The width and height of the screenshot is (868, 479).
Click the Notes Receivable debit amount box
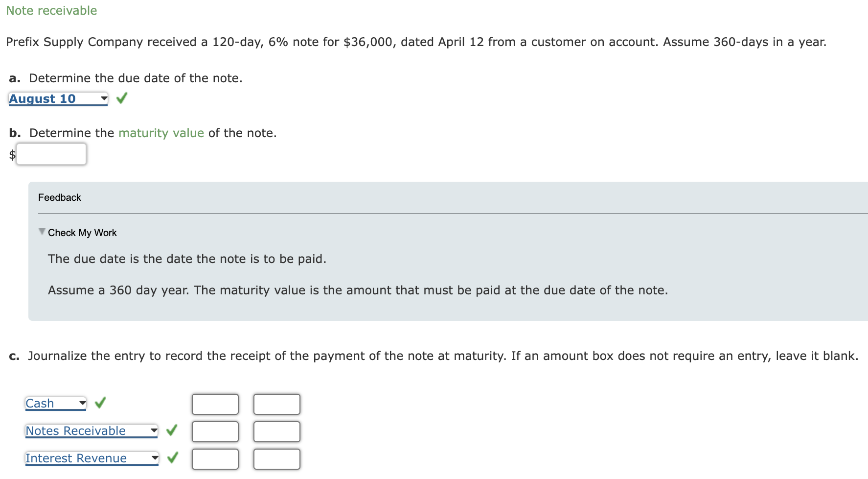[215, 431]
